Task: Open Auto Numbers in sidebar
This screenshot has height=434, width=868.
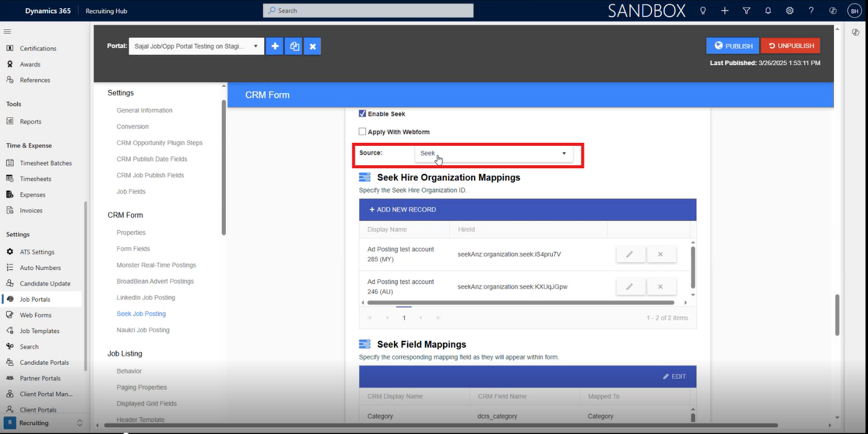Action: 40,268
